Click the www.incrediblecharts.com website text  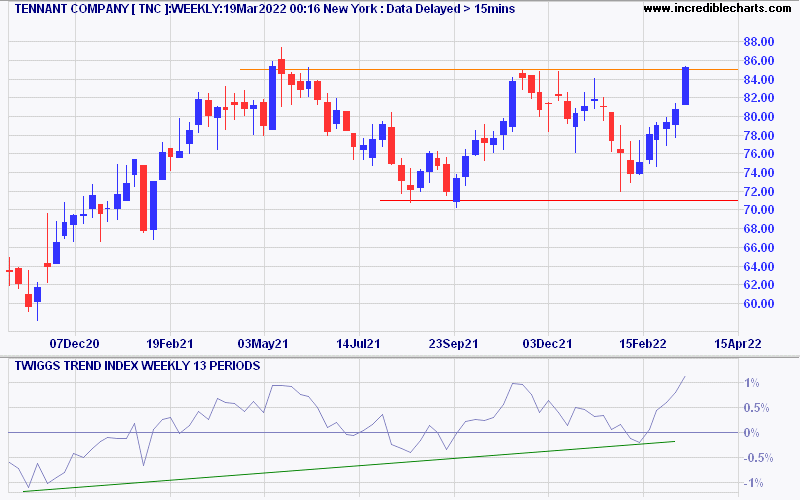(717, 8)
